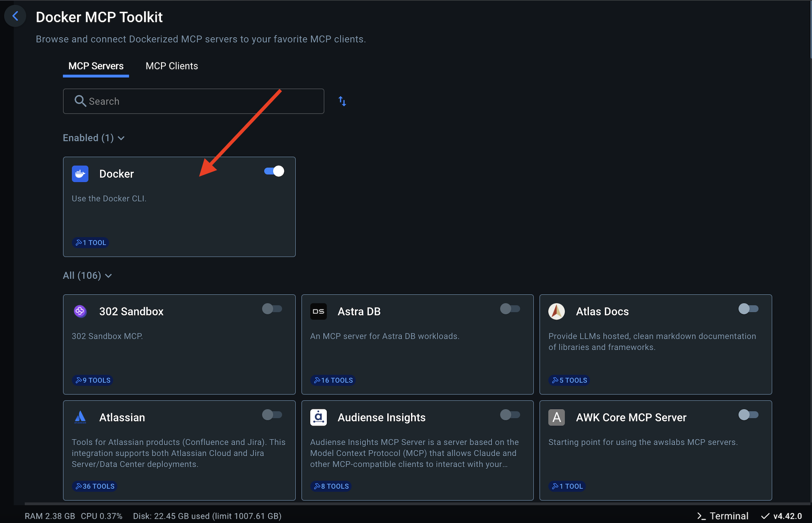This screenshot has width=812, height=523.
Task: Click the CPU 0.37% status entry
Action: tap(101, 516)
